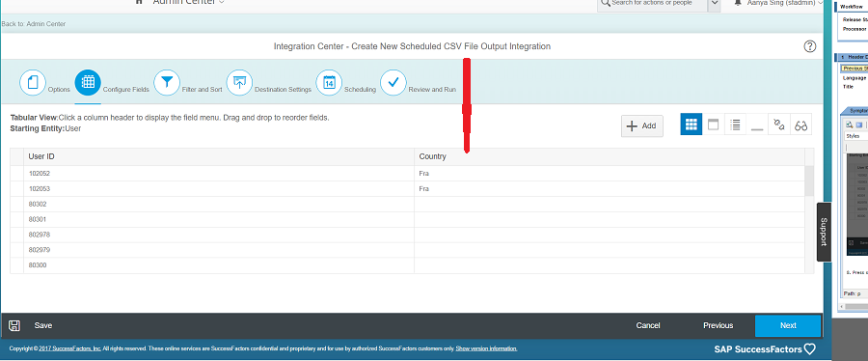Image resolution: width=868 pixels, height=361 pixels.
Task: Switch to the list view icon
Action: pos(735,125)
